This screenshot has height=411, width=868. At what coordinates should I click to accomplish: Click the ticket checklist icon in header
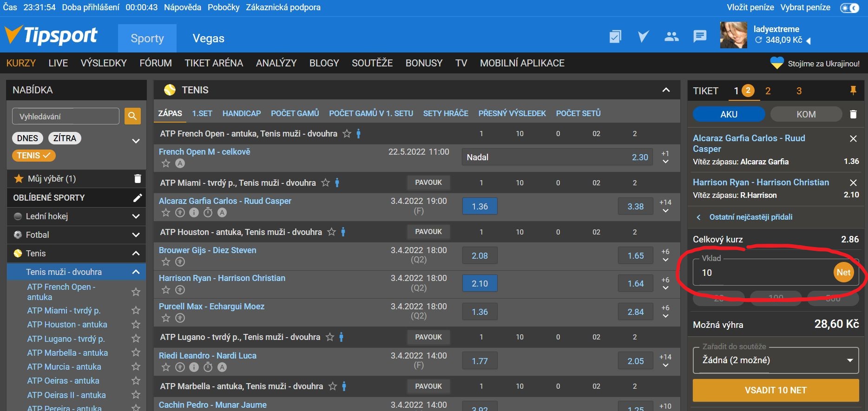pyautogui.click(x=615, y=36)
